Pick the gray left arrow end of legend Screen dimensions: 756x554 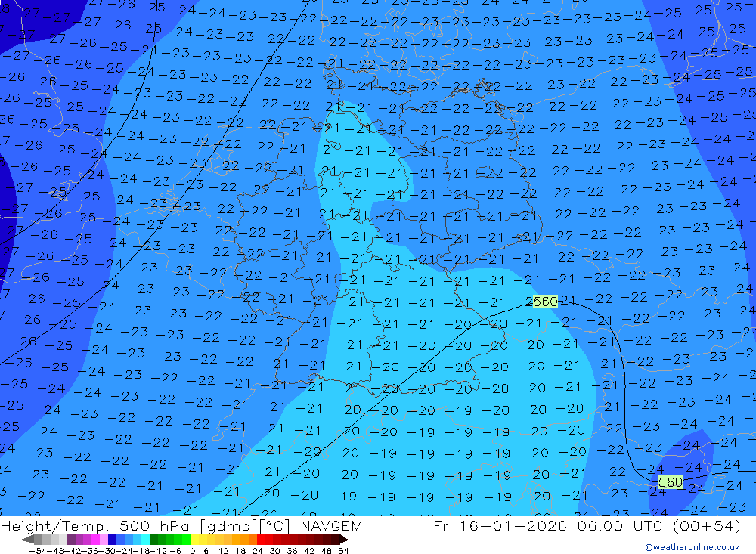click(x=27, y=540)
